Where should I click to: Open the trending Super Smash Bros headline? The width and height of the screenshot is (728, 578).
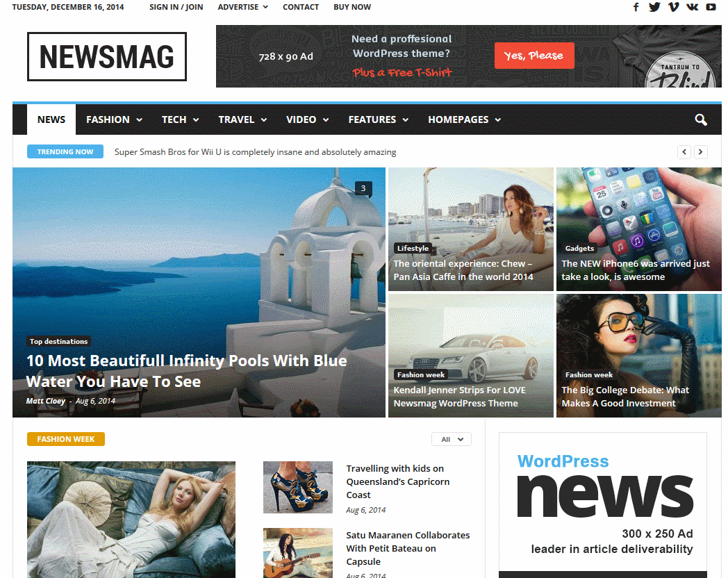[256, 152]
